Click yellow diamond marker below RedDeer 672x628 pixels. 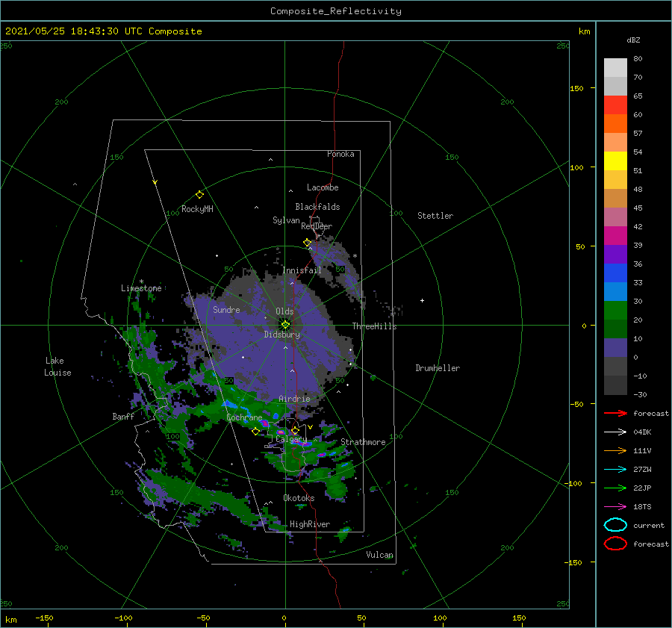(307, 243)
